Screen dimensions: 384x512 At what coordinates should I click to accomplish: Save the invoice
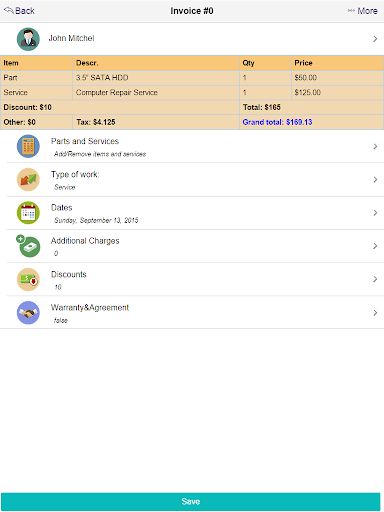(x=190, y=501)
